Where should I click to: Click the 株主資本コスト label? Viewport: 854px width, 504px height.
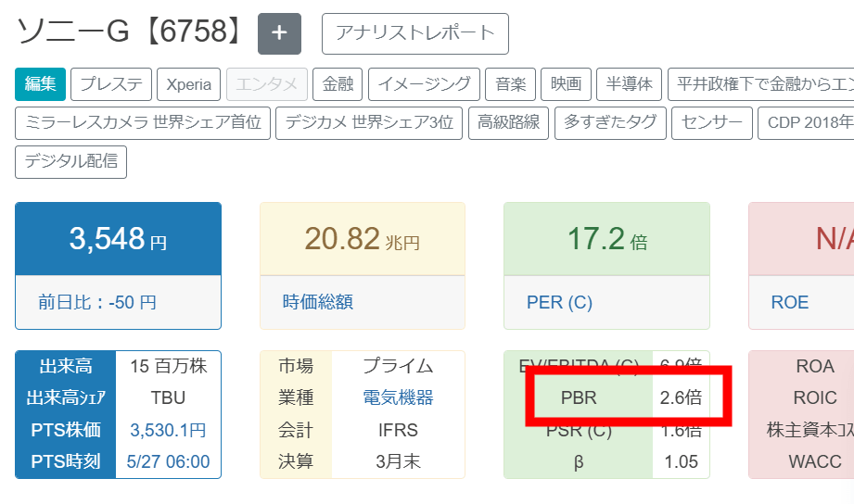(x=810, y=430)
